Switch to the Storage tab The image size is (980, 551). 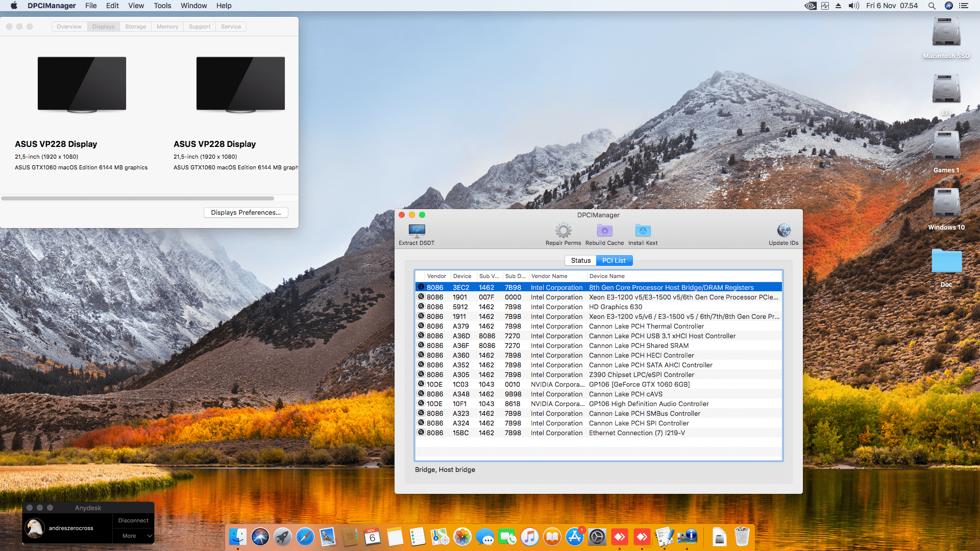[135, 27]
